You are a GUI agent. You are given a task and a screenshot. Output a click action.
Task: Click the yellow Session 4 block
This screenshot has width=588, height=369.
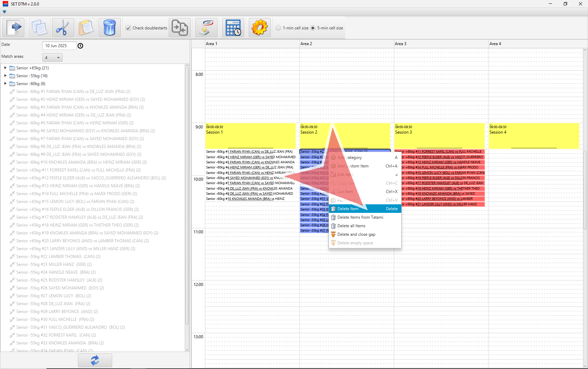[534, 136]
